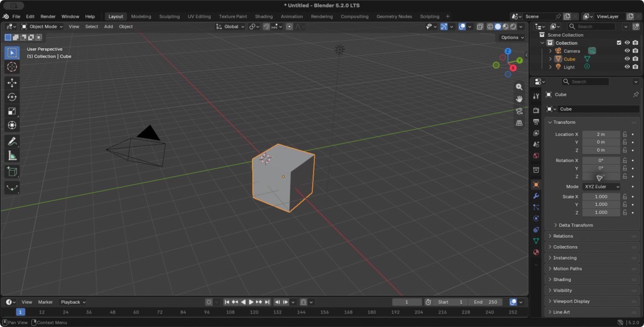Switch to the Shading workspace tab
Screen dimensions: 644x327
(264, 17)
